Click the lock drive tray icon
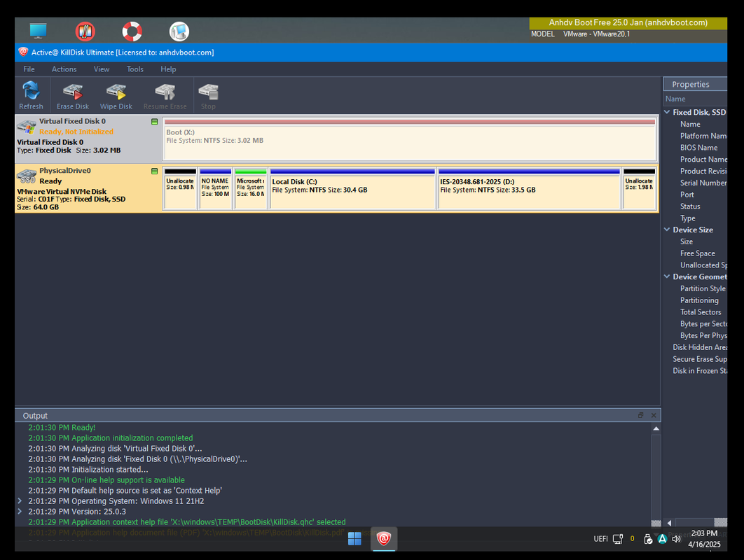The width and height of the screenshot is (744, 560). point(648,539)
